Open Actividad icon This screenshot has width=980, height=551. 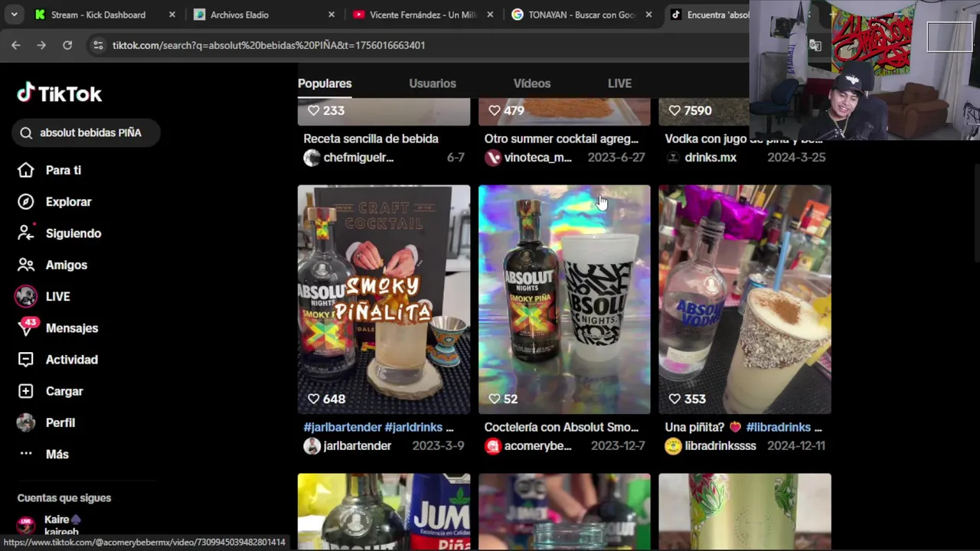point(26,359)
